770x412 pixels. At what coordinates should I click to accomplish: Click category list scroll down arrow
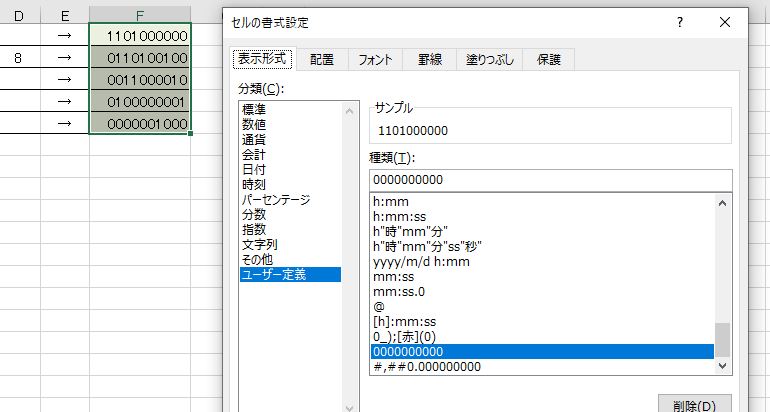pyautogui.click(x=350, y=407)
